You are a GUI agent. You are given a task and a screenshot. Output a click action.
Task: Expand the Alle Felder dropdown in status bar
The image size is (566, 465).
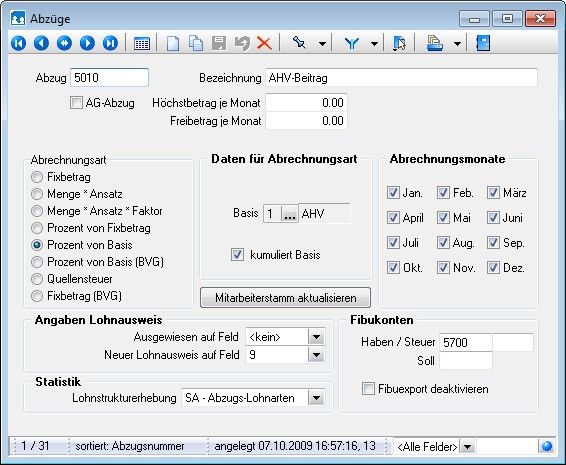[x=467, y=447]
